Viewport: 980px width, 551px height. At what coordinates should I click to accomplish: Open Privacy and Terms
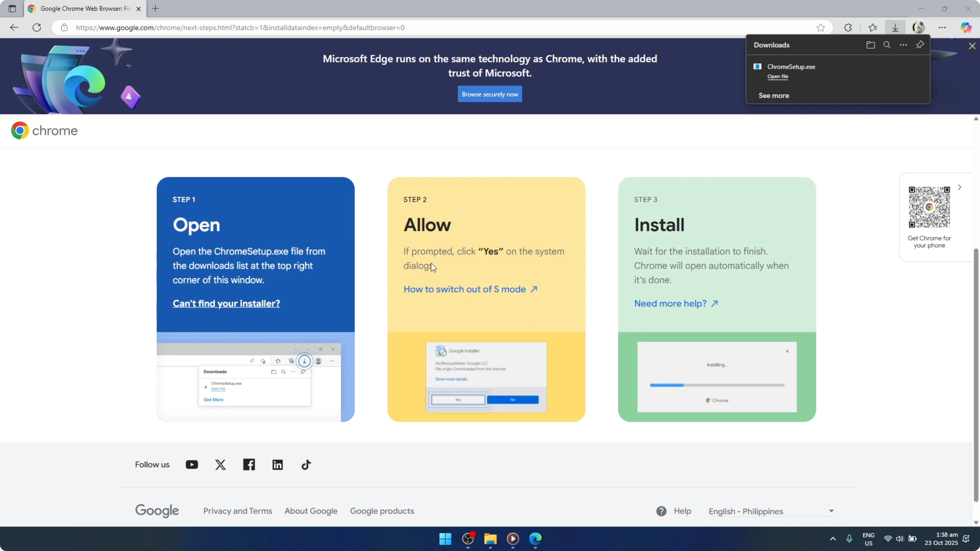coord(238,511)
